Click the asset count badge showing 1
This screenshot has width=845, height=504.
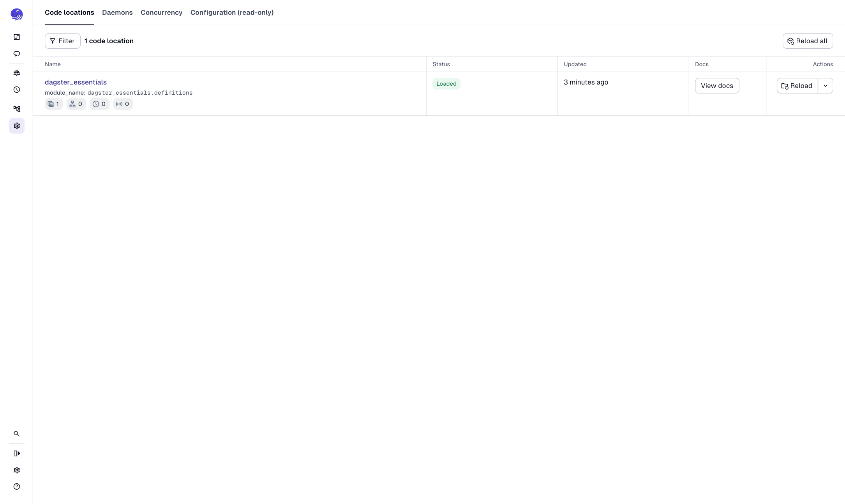53,104
